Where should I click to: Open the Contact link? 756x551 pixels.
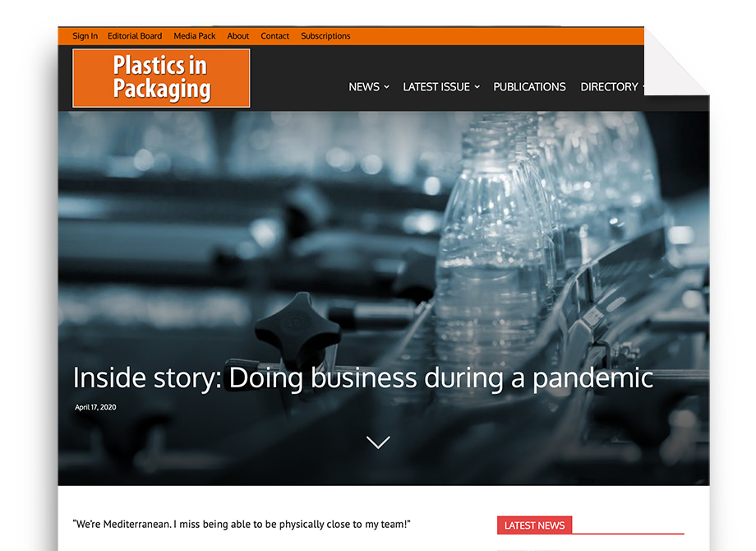(x=274, y=36)
